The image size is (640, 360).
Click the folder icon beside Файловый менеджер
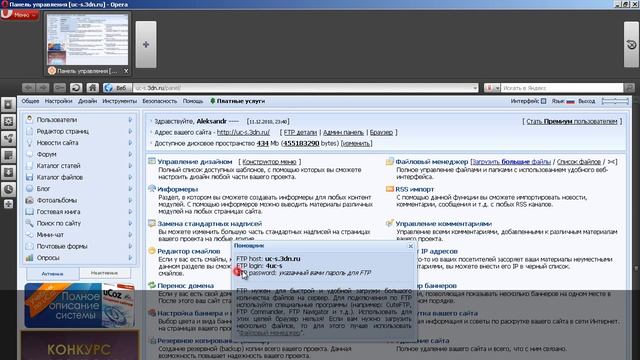(390, 161)
